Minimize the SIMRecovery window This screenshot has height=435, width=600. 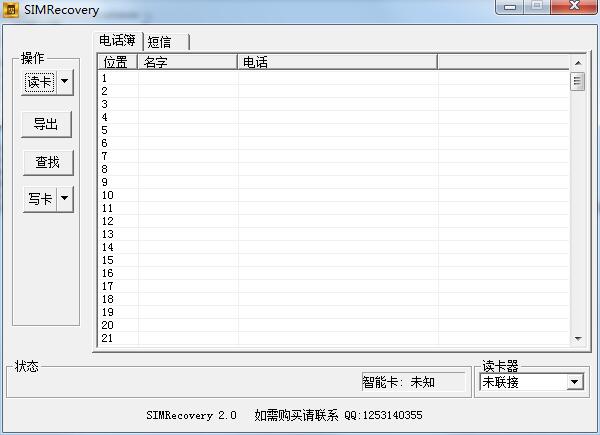pyautogui.click(x=510, y=7)
